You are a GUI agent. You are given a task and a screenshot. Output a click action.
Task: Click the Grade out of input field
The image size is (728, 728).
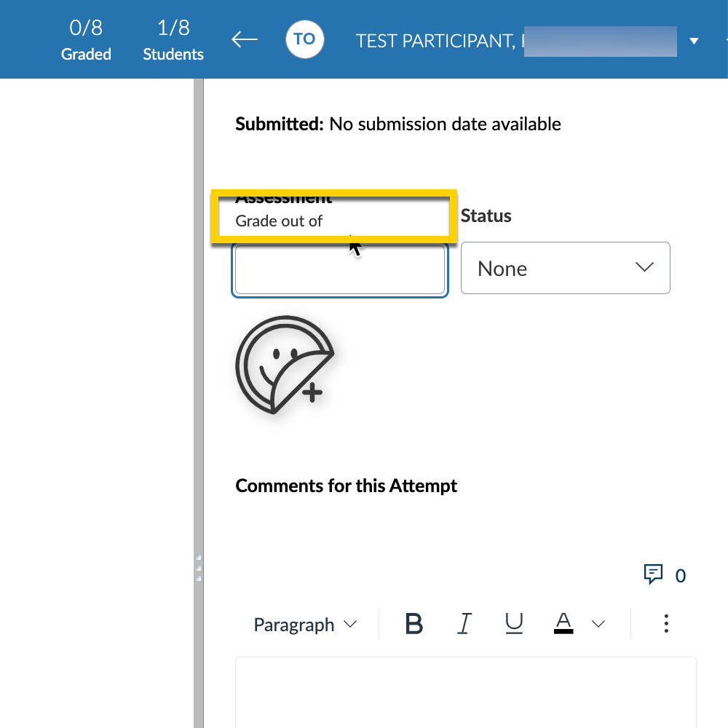(340, 270)
